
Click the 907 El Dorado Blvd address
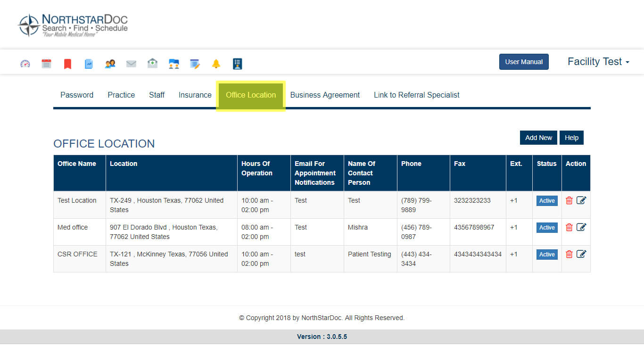[x=164, y=232]
